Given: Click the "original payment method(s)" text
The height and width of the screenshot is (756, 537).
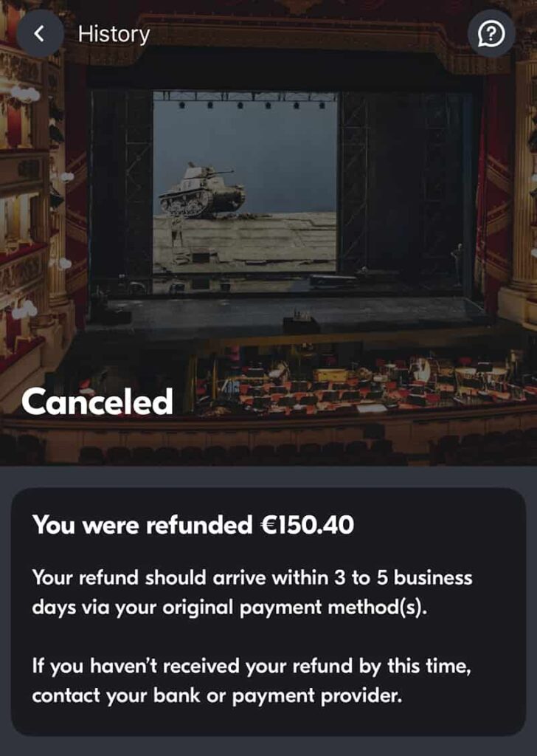Looking at the screenshot, I should click(295, 608).
